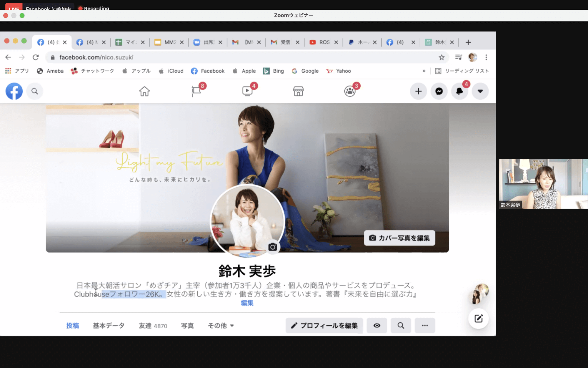588x368 pixels.
Task: Open iCloud bookmark
Action: tap(171, 71)
